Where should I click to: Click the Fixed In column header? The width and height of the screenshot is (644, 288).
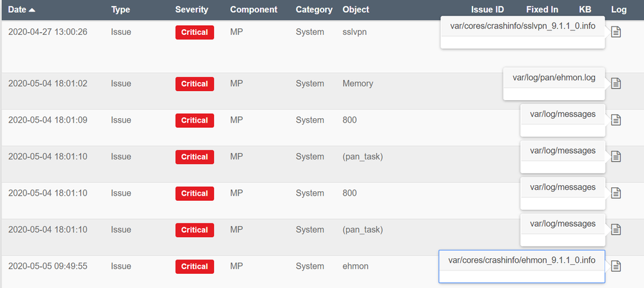(x=542, y=10)
